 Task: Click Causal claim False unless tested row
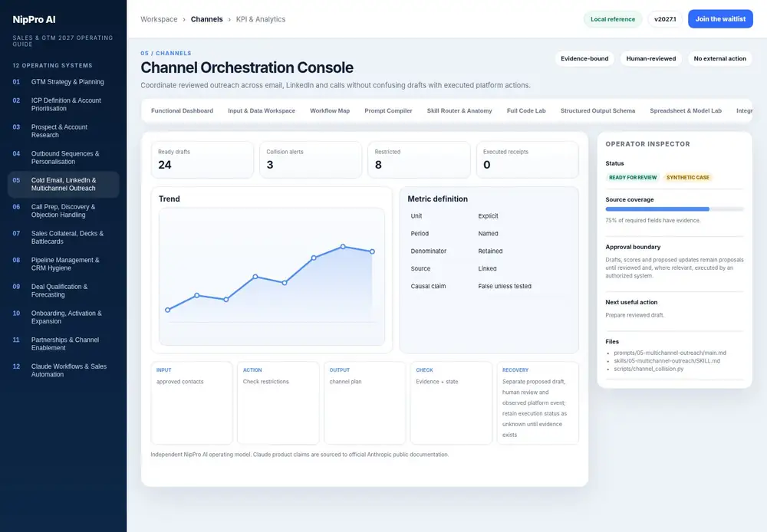489,286
